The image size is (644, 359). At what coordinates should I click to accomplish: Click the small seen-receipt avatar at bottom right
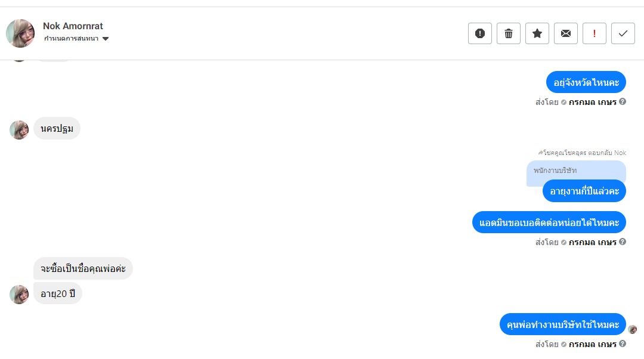tap(633, 329)
